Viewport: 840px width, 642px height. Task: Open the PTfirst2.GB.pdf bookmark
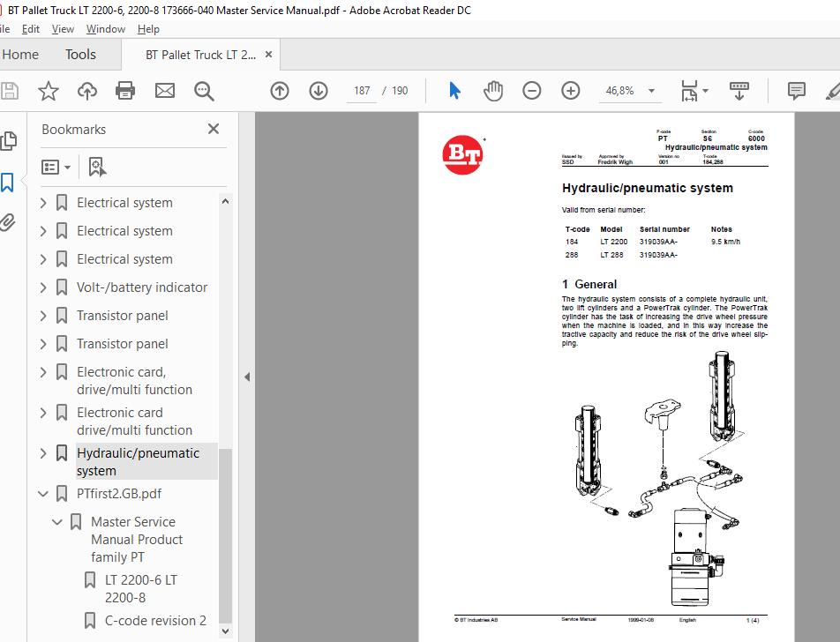click(x=119, y=494)
